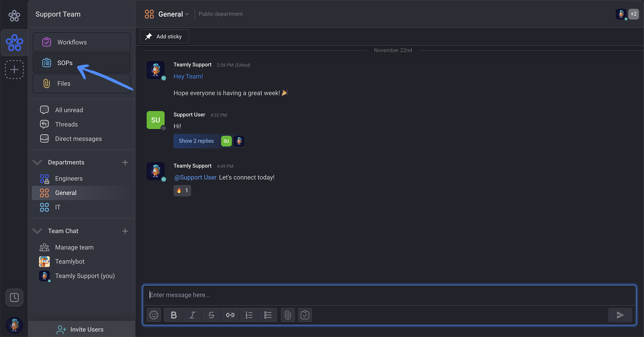644x337 pixels.
Task: Click the Support User sender name
Action: pyautogui.click(x=189, y=115)
